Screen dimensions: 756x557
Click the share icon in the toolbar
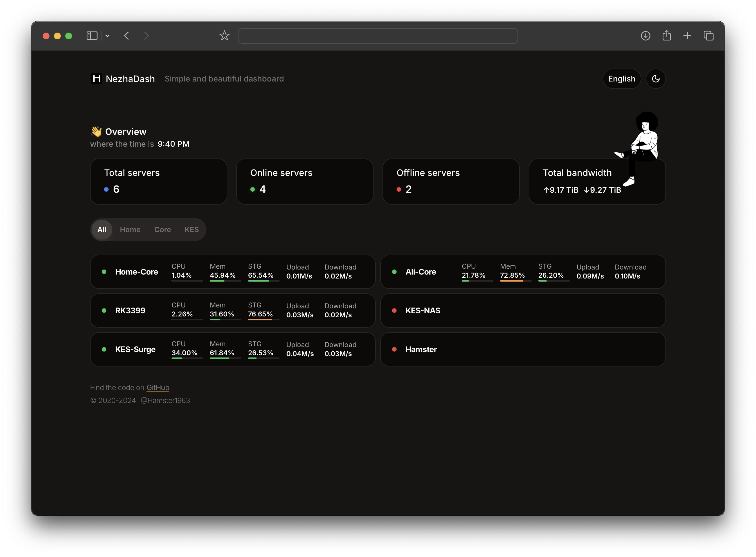point(667,36)
